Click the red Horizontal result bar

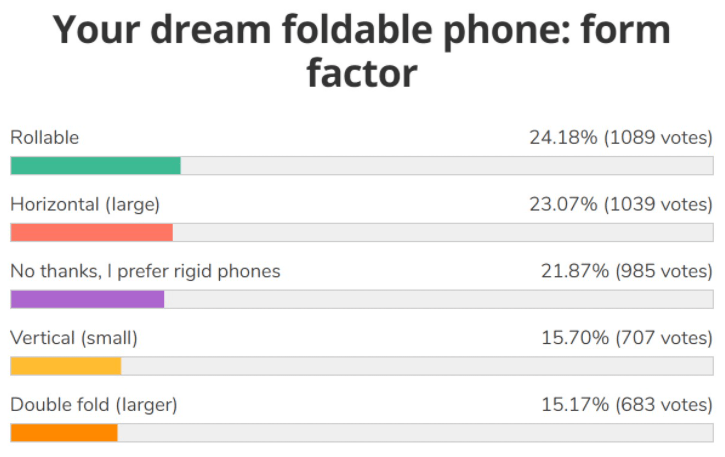[91, 233]
